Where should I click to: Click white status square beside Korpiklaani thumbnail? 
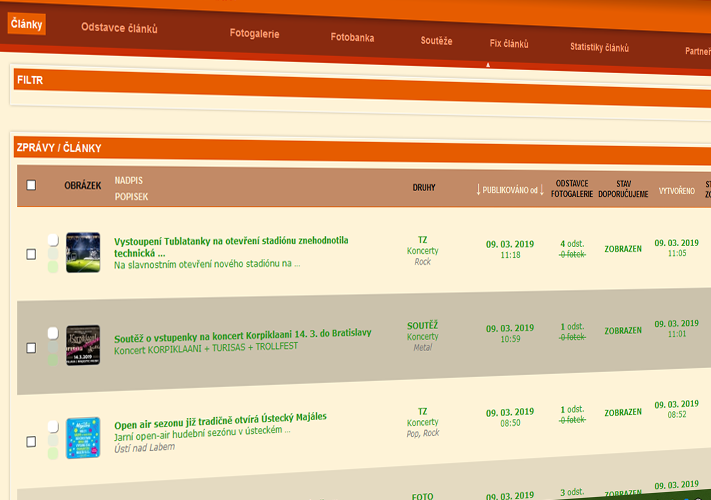pos(53,333)
